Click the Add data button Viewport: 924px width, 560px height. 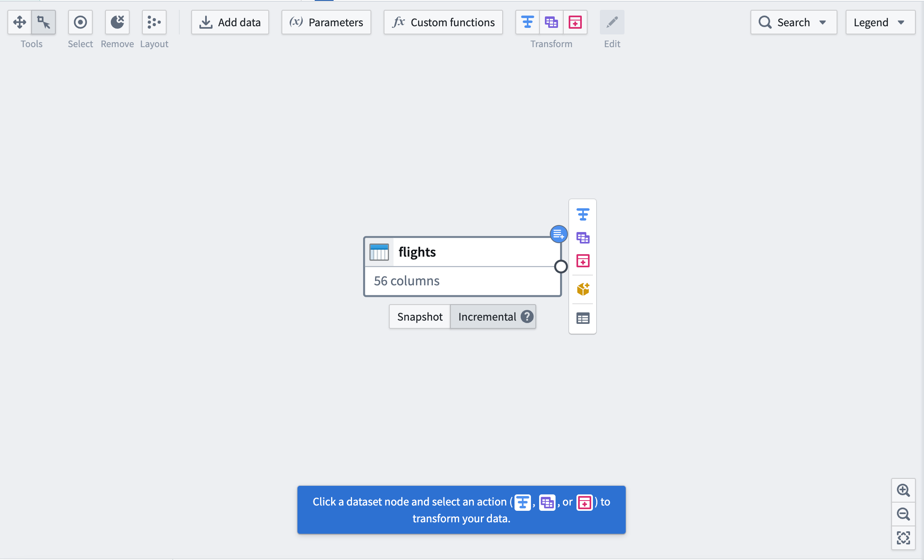click(230, 22)
